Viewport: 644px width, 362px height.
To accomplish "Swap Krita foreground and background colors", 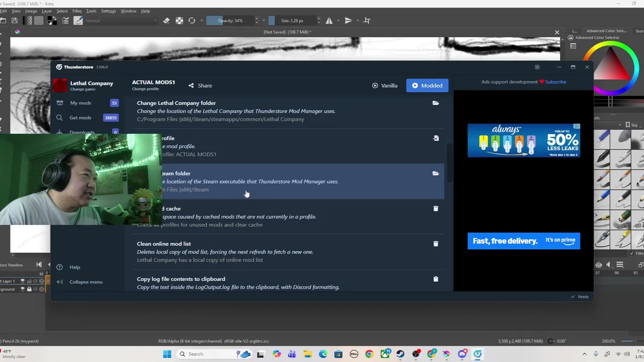I will (54, 18).
